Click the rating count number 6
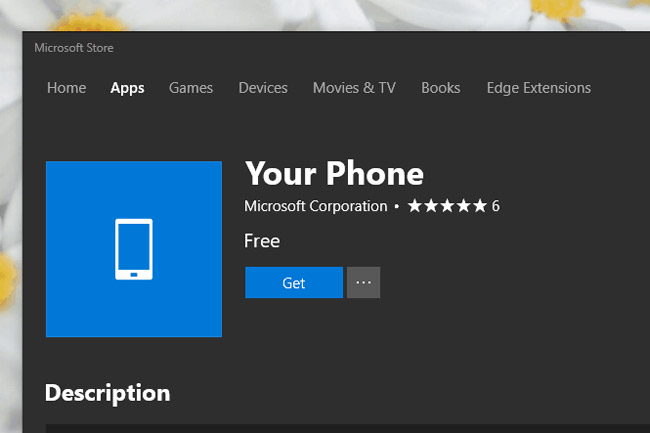Image resolution: width=650 pixels, height=433 pixels. 495,206
